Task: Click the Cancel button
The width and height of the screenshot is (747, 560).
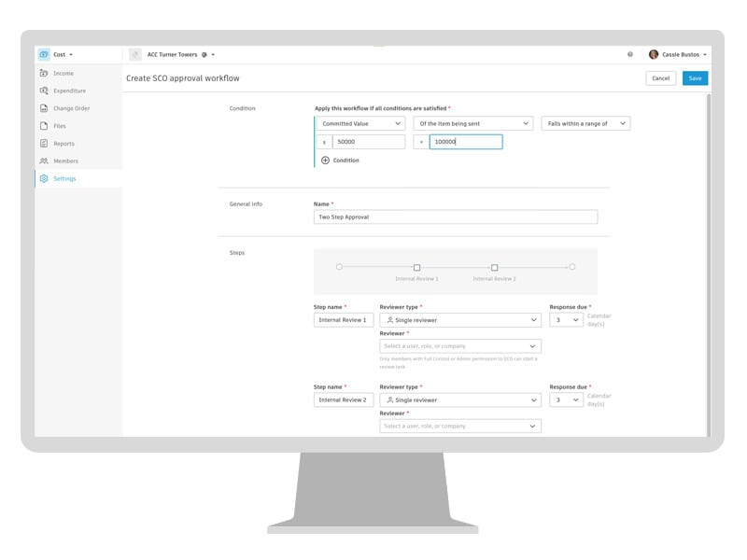Action: click(x=660, y=78)
